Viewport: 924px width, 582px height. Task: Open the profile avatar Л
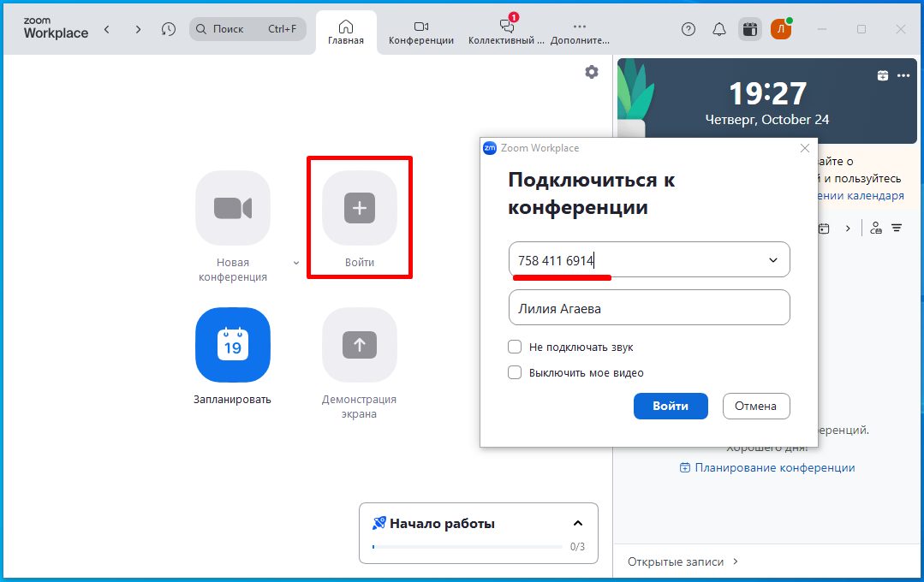pos(781,29)
